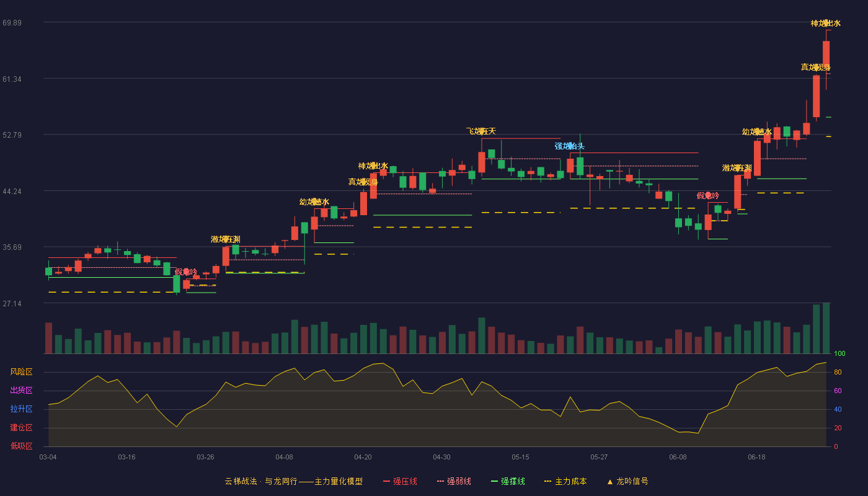Click the 06-08 date label

(x=678, y=457)
